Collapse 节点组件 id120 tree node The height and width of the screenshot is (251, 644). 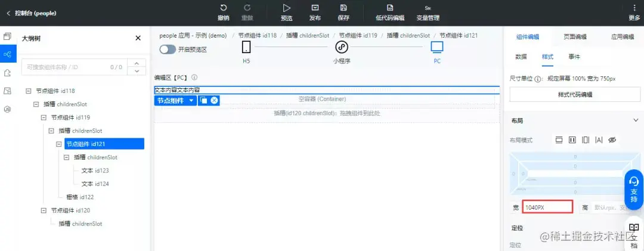(44, 210)
